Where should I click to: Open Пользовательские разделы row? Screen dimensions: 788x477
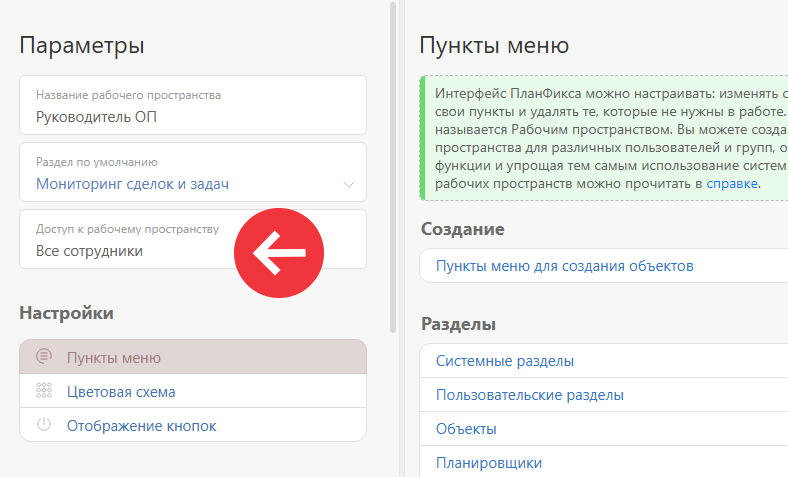[x=604, y=395]
